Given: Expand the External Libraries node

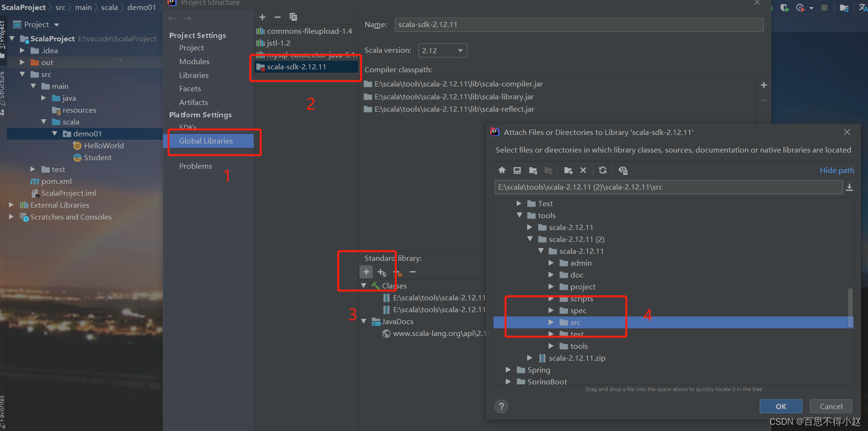Looking at the screenshot, I should coord(11,205).
